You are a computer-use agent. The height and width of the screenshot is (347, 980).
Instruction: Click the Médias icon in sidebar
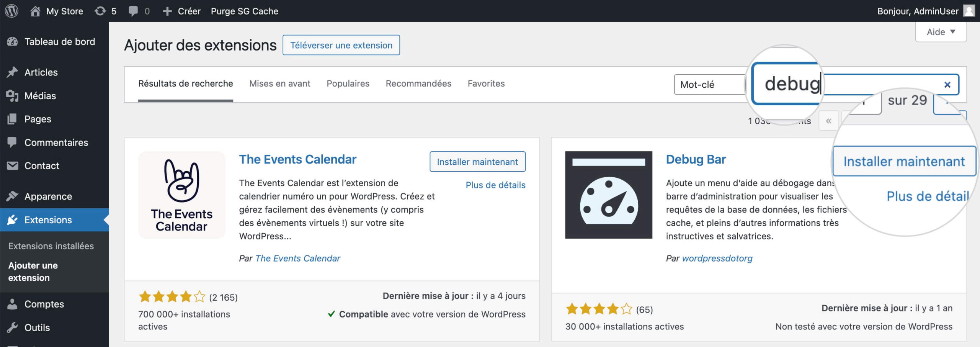coord(12,96)
